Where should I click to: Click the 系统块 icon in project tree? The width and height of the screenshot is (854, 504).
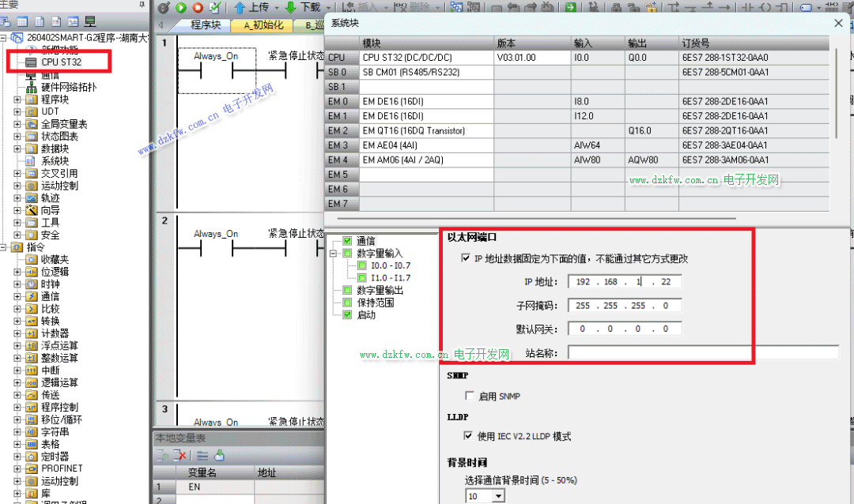click(31, 161)
